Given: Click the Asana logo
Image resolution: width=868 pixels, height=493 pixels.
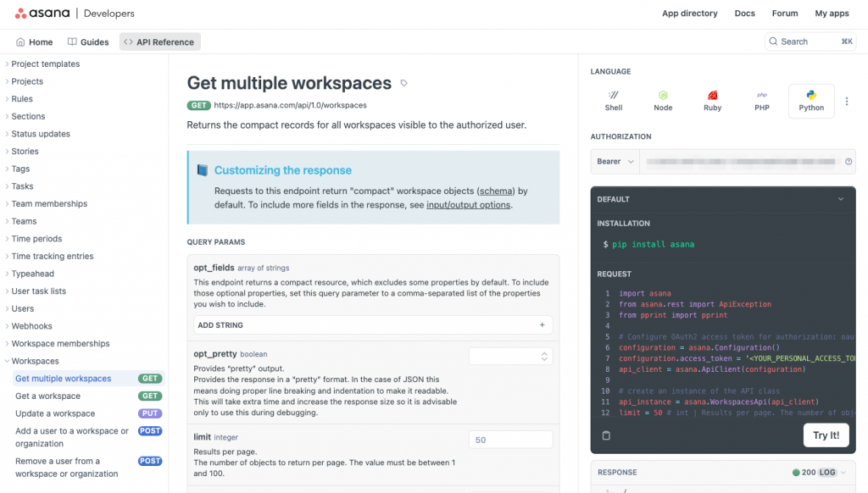Looking at the screenshot, I should click(x=42, y=14).
